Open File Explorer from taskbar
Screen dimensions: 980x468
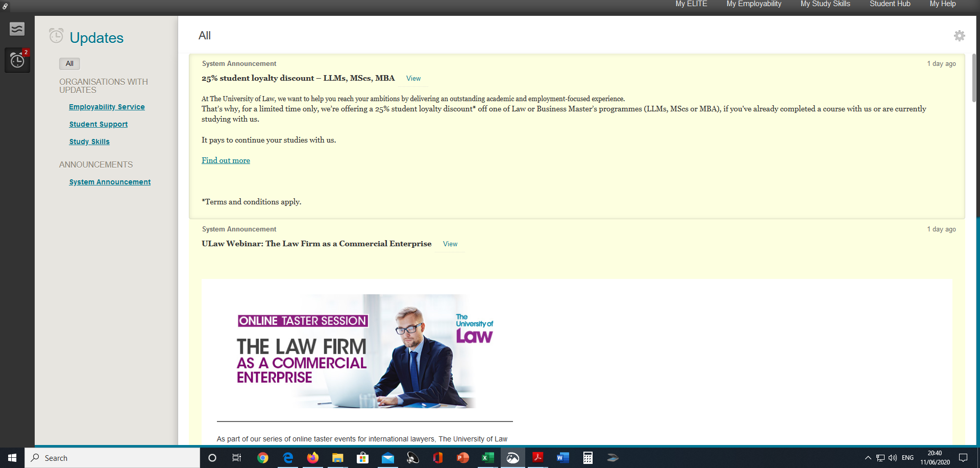click(x=337, y=458)
